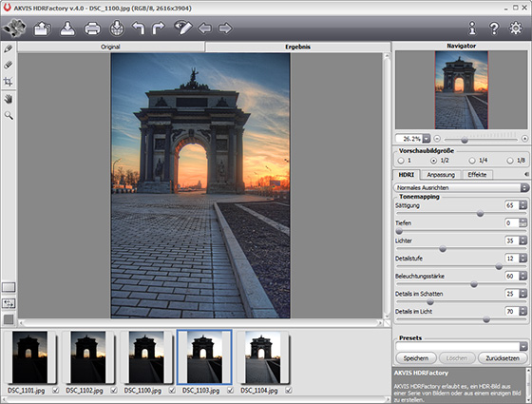Select preview size 1/4 radio button
Image resolution: width=532 pixels, height=404 pixels.
pos(472,161)
